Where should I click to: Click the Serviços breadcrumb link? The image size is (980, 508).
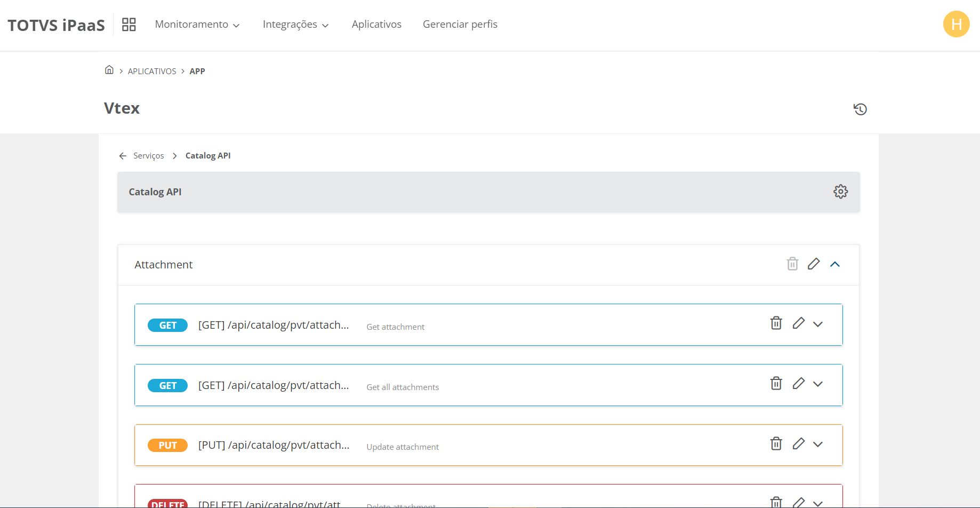tap(149, 156)
